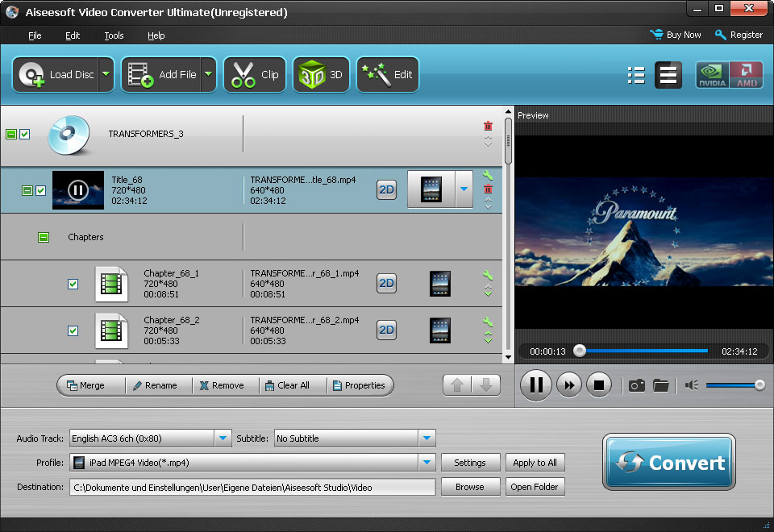Open the Add File dropdown arrow
Screen dimensions: 774x532
[x=208, y=74]
